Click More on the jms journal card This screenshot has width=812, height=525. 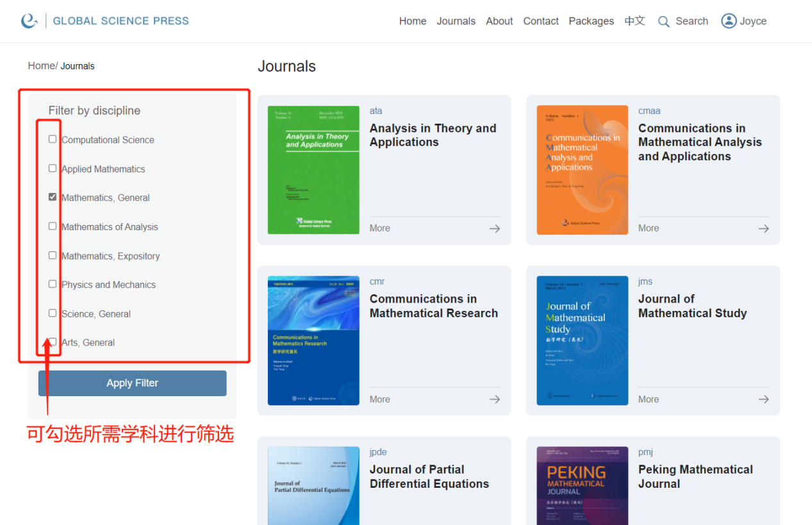tap(649, 399)
